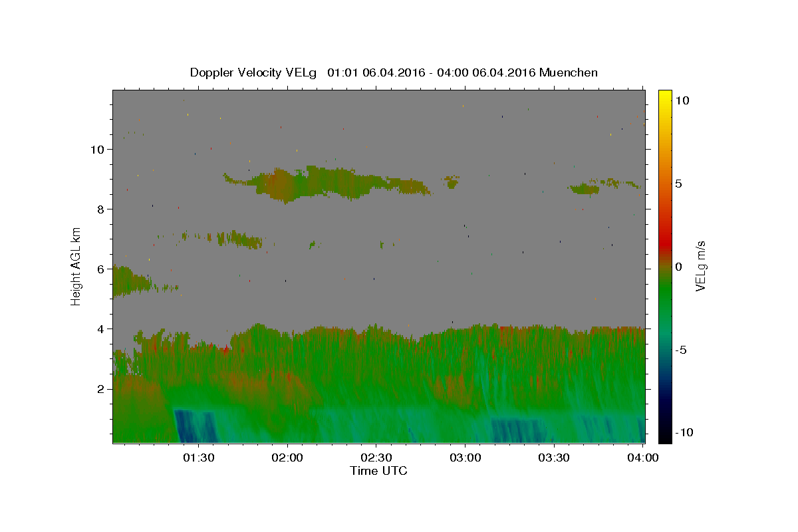Pick the black bottom of the colorbar

point(664,437)
